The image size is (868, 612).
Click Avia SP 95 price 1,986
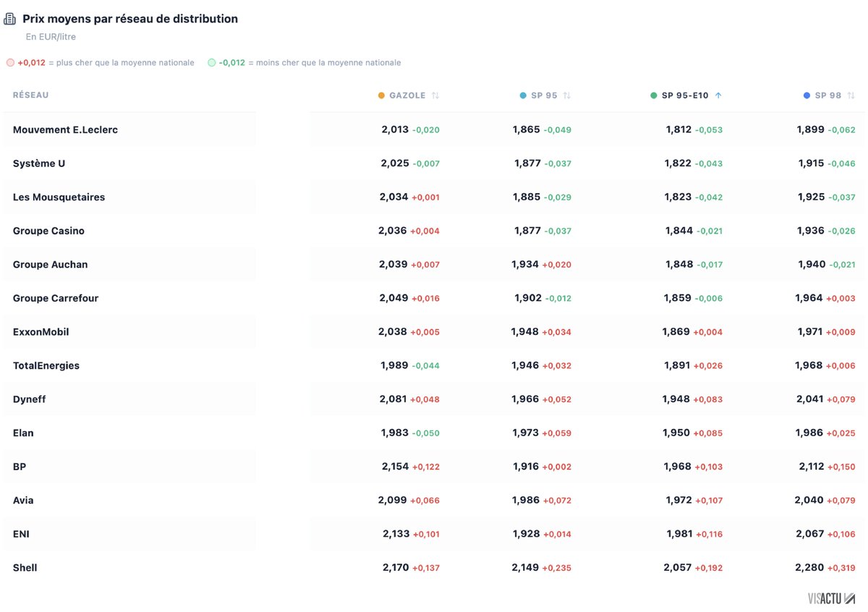[525, 501]
